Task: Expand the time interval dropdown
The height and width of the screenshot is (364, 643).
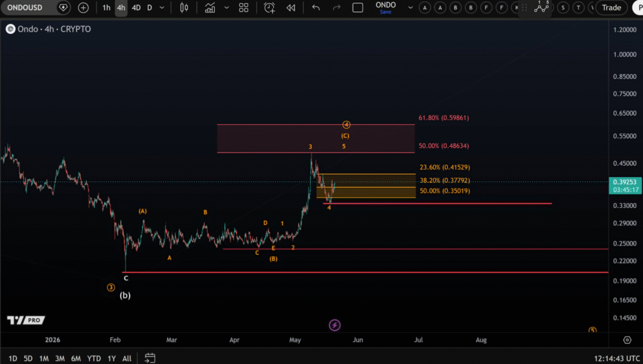Action: point(162,8)
